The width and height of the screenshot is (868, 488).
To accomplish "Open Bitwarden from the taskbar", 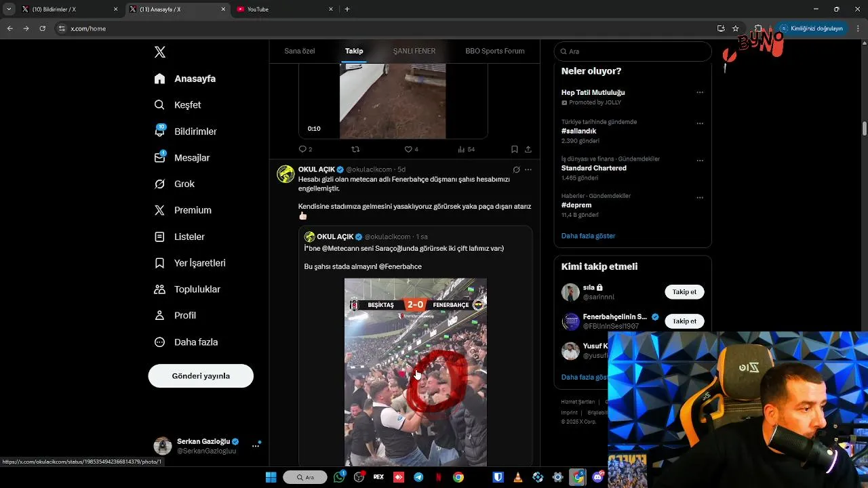I will coord(498,477).
